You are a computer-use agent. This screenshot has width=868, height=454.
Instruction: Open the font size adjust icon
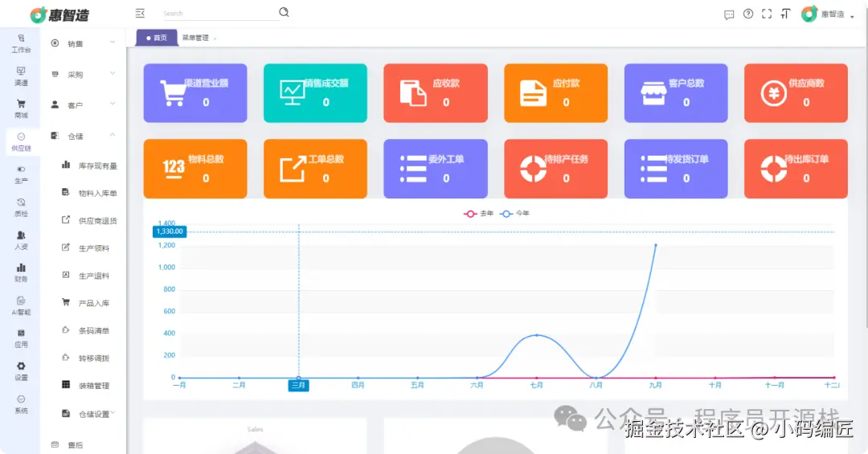coord(785,14)
